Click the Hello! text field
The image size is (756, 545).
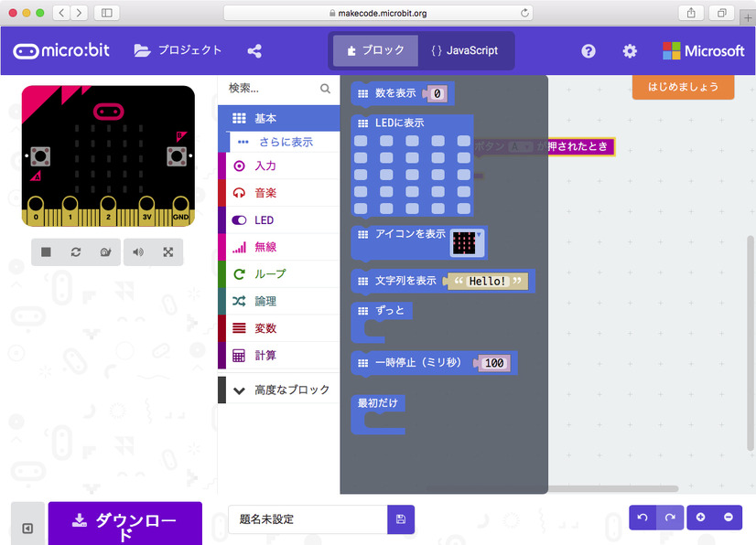click(x=487, y=282)
